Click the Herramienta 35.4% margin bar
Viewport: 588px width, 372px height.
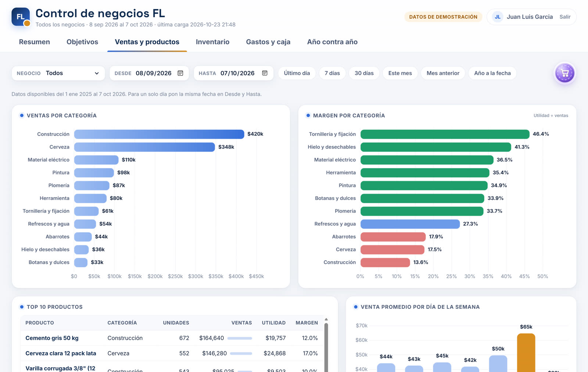click(425, 173)
